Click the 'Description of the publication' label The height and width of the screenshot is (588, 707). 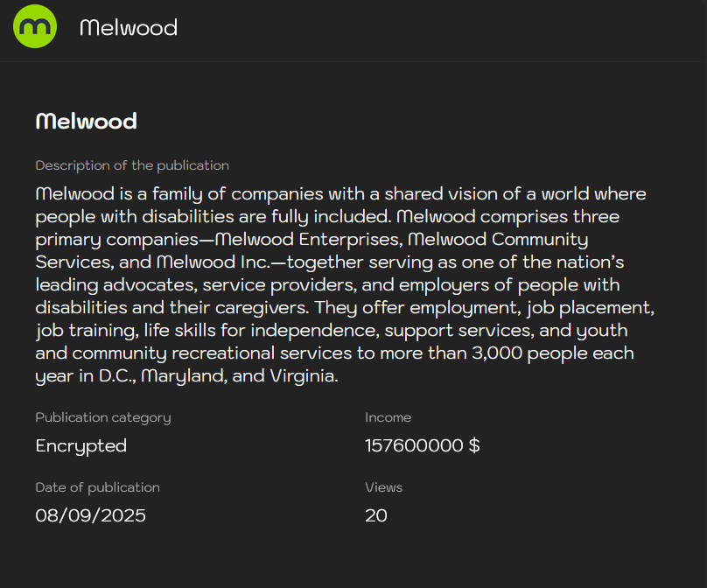point(132,165)
